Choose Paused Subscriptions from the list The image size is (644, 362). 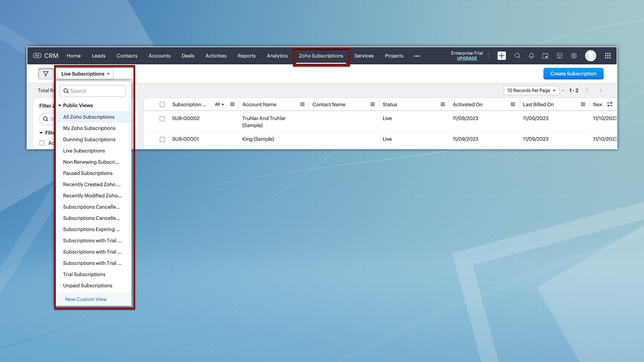[88, 173]
